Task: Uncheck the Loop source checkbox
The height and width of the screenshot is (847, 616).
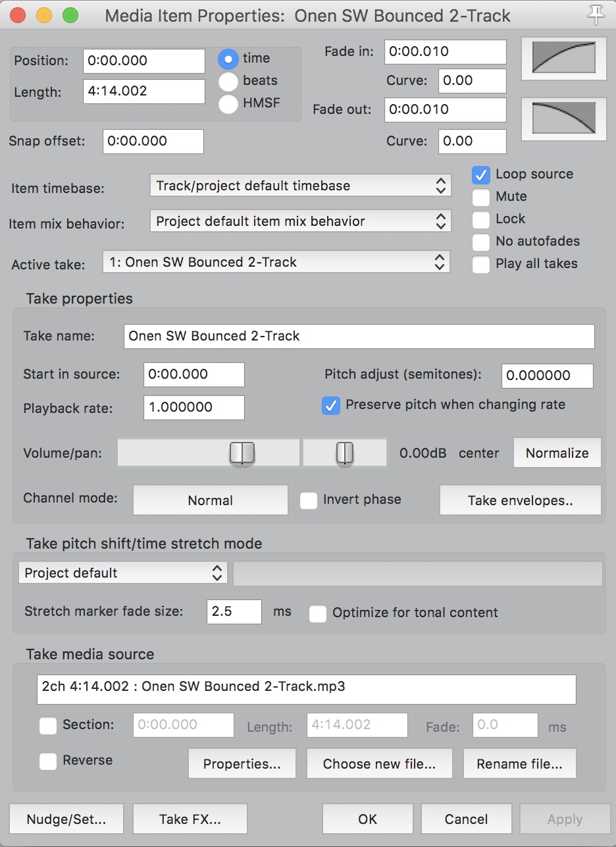Action: [x=482, y=175]
